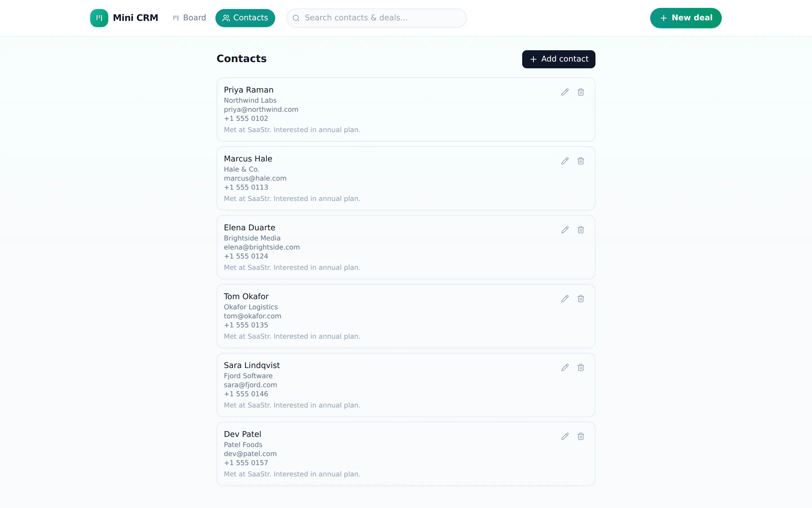Click the Fjord Software company name

pos(248,376)
